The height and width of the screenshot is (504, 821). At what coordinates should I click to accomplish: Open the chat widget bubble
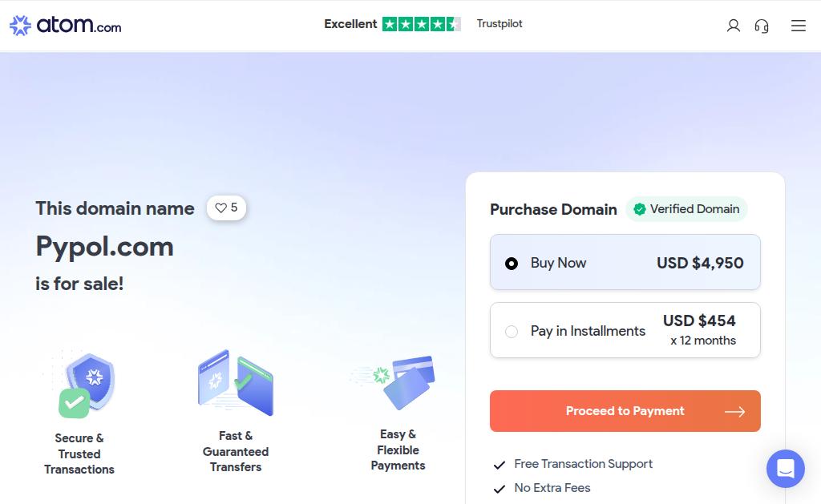tap(785, 469)
